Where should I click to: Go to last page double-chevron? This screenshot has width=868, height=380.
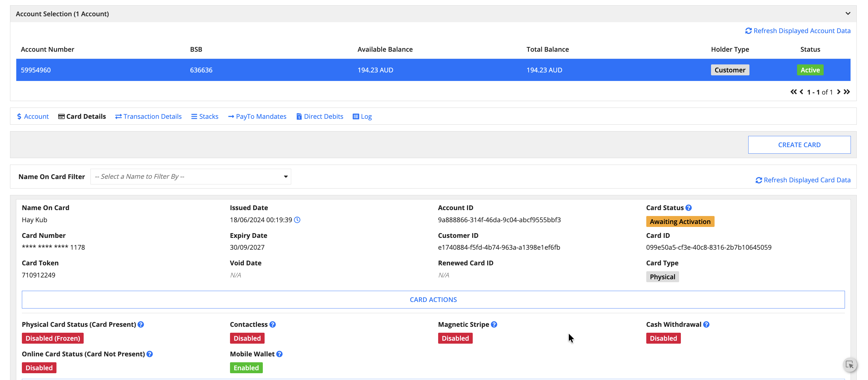click(x=847, y=92)
